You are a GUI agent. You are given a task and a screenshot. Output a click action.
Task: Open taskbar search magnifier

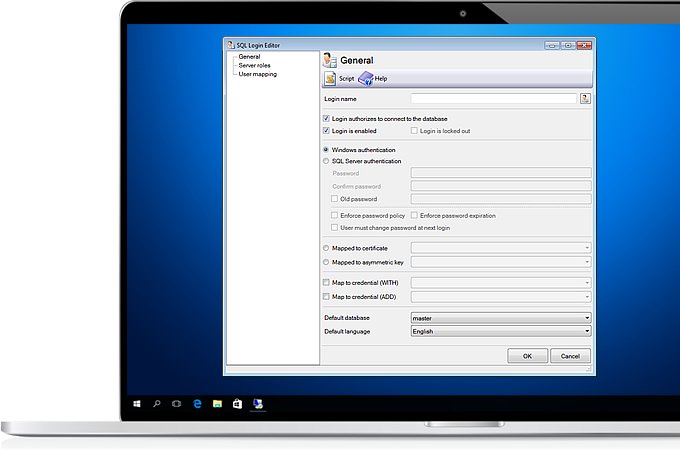coord(157,404)
